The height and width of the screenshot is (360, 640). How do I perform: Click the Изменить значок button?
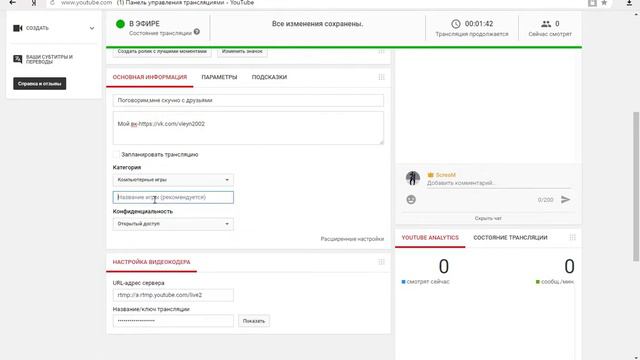click(242, 52)
